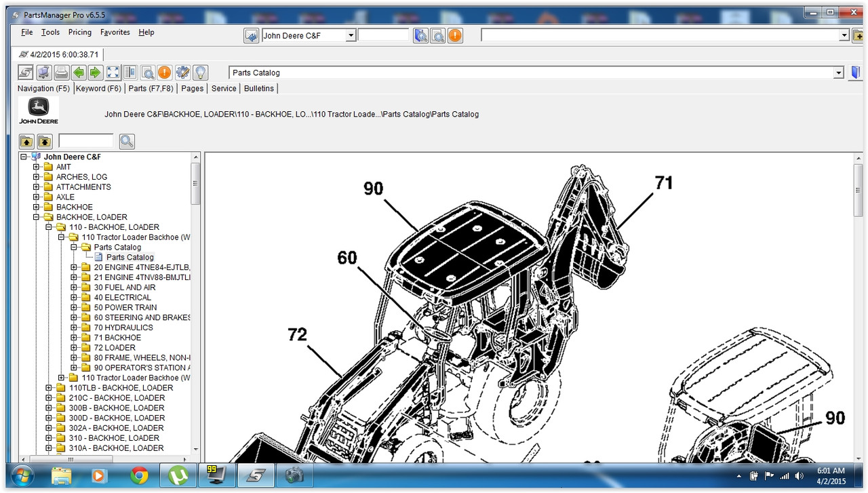Open the John Deere C&F catalog dropdown
The image size is (868, 493).
click(x=351, y=35)
